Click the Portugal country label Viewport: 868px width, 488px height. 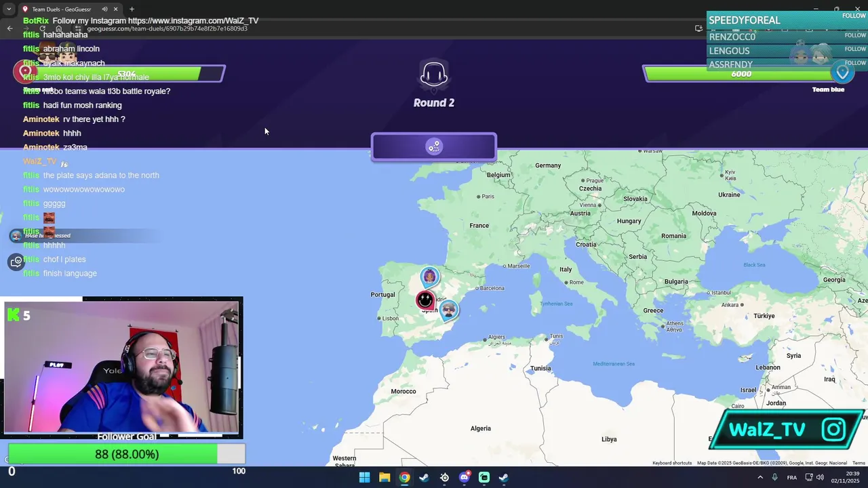tap(382, 295)
